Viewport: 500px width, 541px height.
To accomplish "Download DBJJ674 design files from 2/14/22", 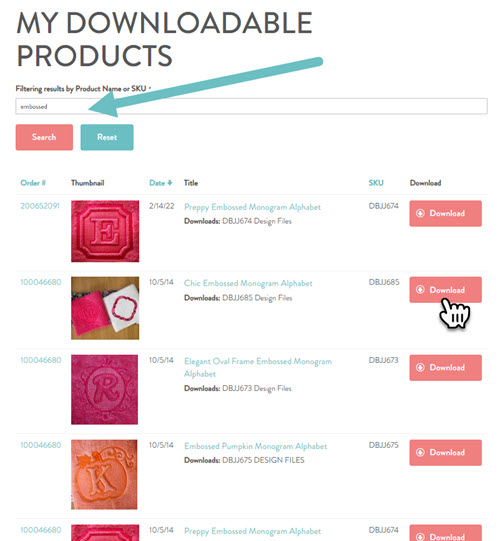I will point(445,213).
